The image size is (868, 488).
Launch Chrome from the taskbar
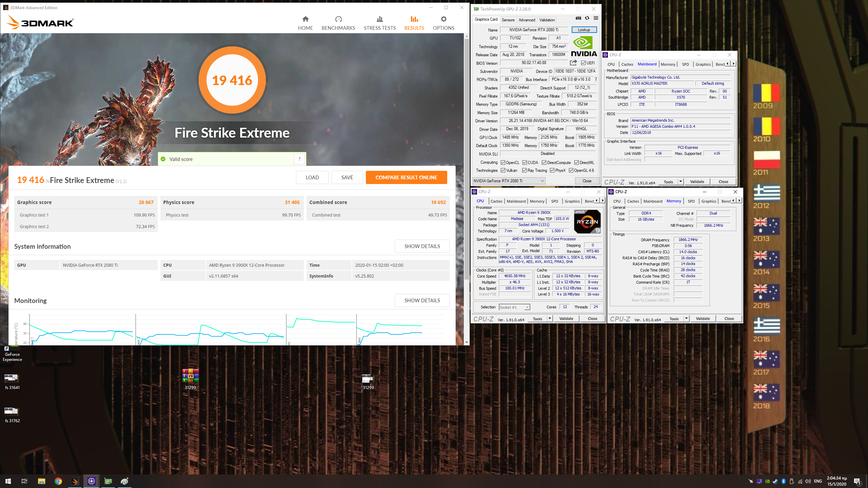click(58, 481)
